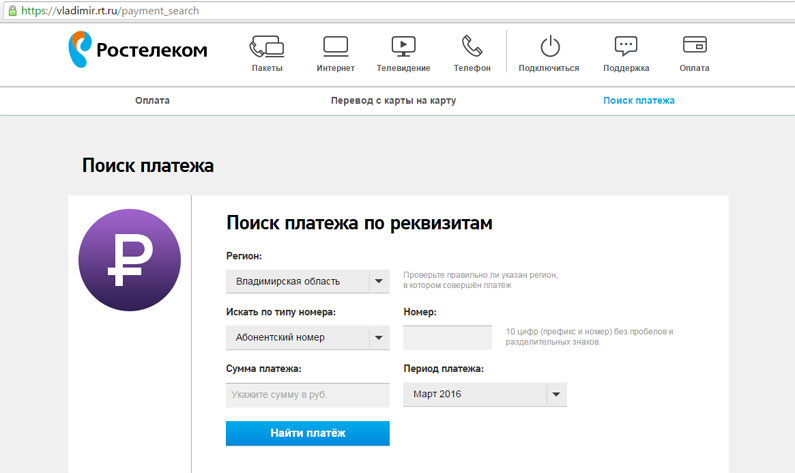The image size is (795, 473).
Task: Open the Поддержка chat bubble icon
Action: 626,46
